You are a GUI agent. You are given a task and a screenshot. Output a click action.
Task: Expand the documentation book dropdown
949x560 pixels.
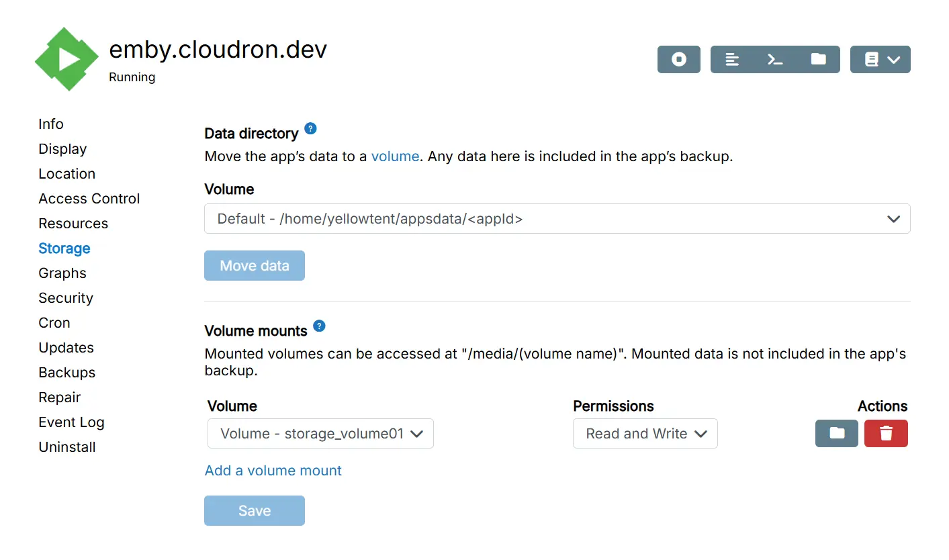[880, 59]
